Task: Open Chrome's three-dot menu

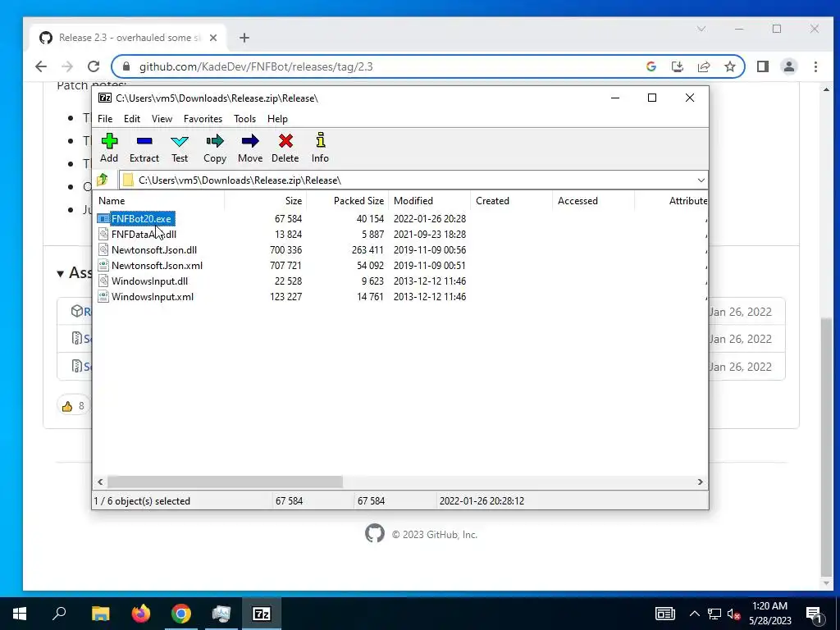Action: [815, 66]
